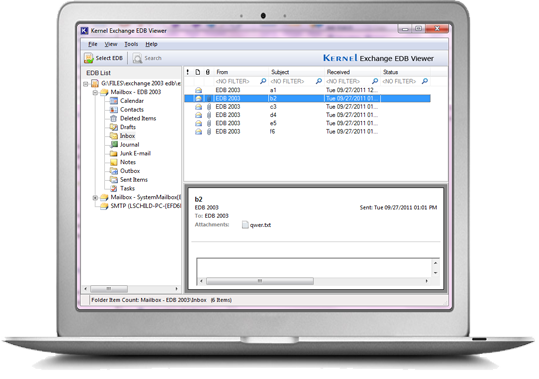The image size is (539, 379).
Task: Click the Search magnifier toolbar icon
Action: point(138,58)
